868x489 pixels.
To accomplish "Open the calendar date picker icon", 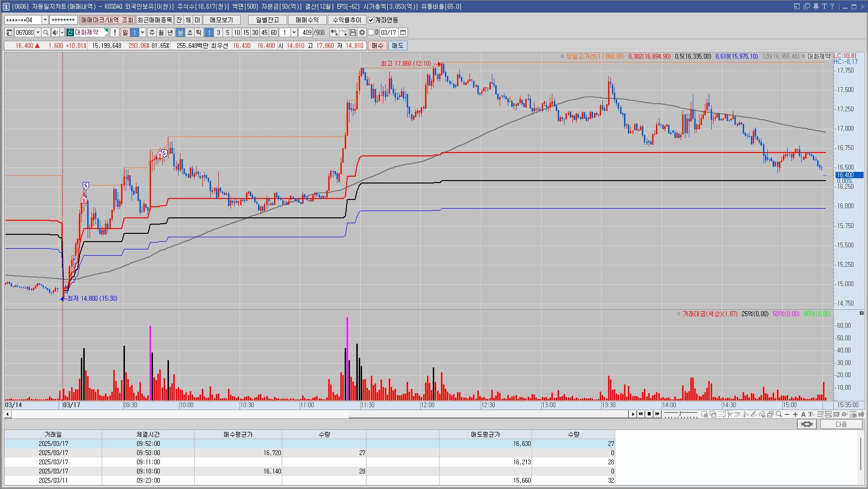I will pos(403,32).
